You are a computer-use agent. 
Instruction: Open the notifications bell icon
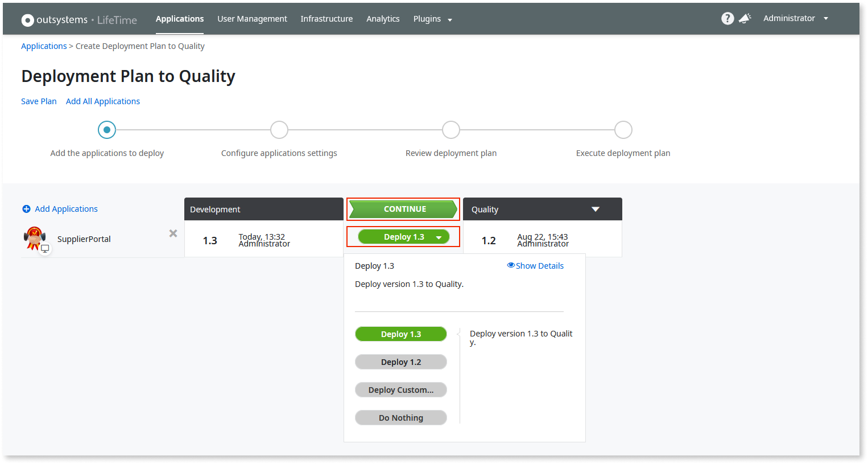tap(745, 18)
